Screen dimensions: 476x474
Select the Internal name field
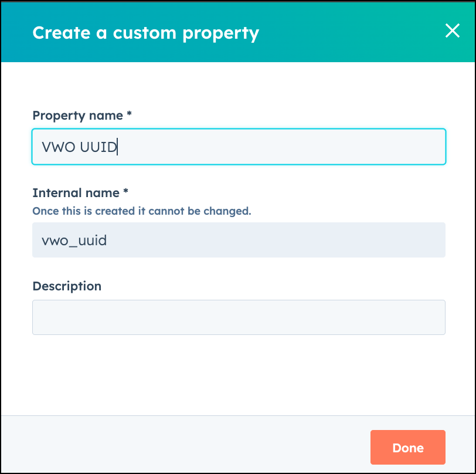(x=239, y=240)
